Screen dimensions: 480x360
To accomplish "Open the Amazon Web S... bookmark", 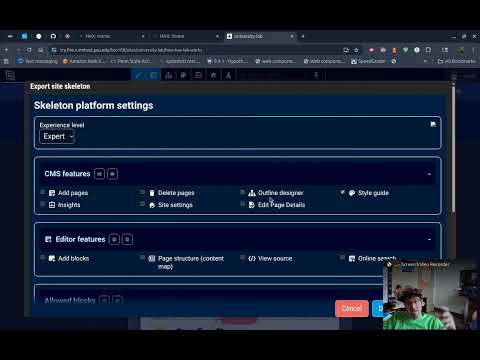I will coord(84,61).
